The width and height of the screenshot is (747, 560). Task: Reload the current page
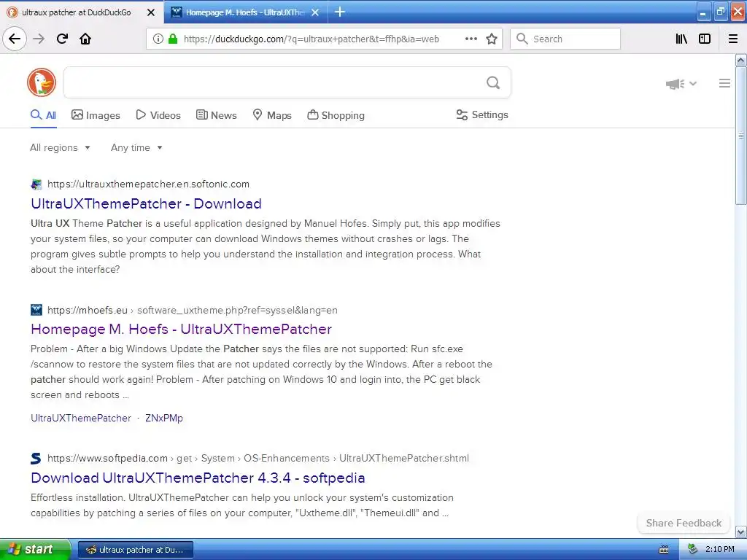pyautogui.click(x=62, y=39)
